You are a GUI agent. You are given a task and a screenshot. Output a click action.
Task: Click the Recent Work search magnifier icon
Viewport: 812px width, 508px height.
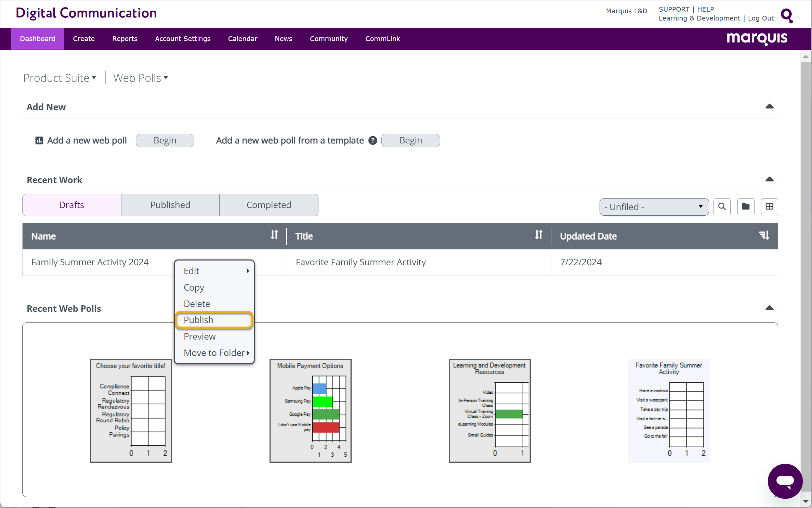[x=722, y=207]
